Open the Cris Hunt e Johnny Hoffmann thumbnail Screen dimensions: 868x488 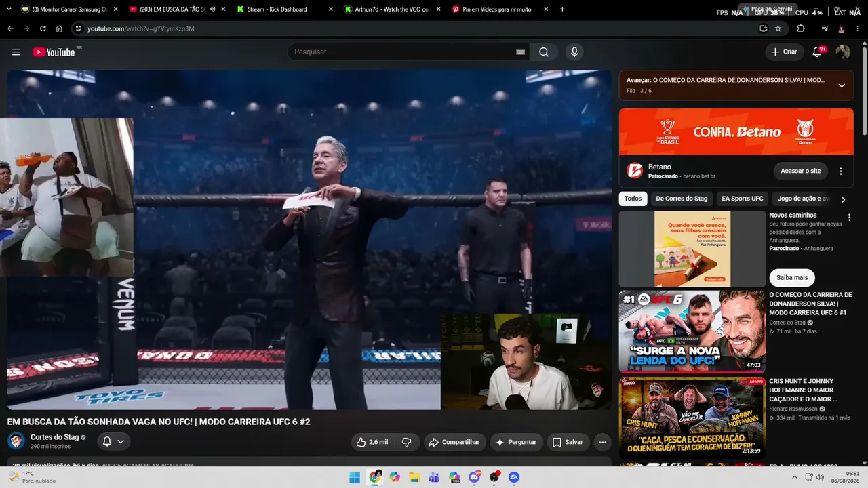(692, 418)
